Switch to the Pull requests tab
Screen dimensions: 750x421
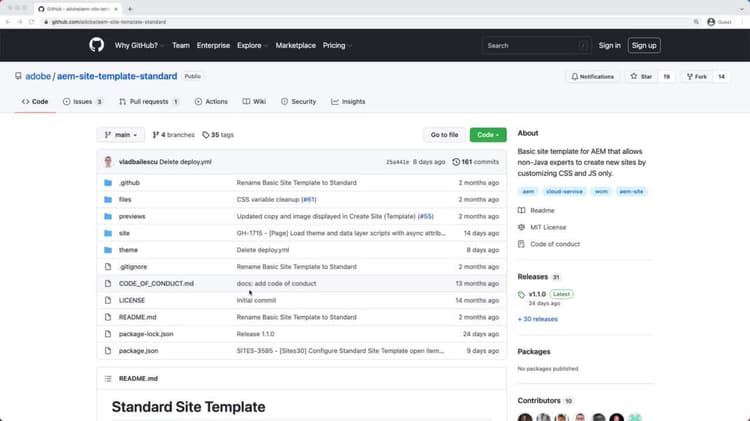click(149, 101)
